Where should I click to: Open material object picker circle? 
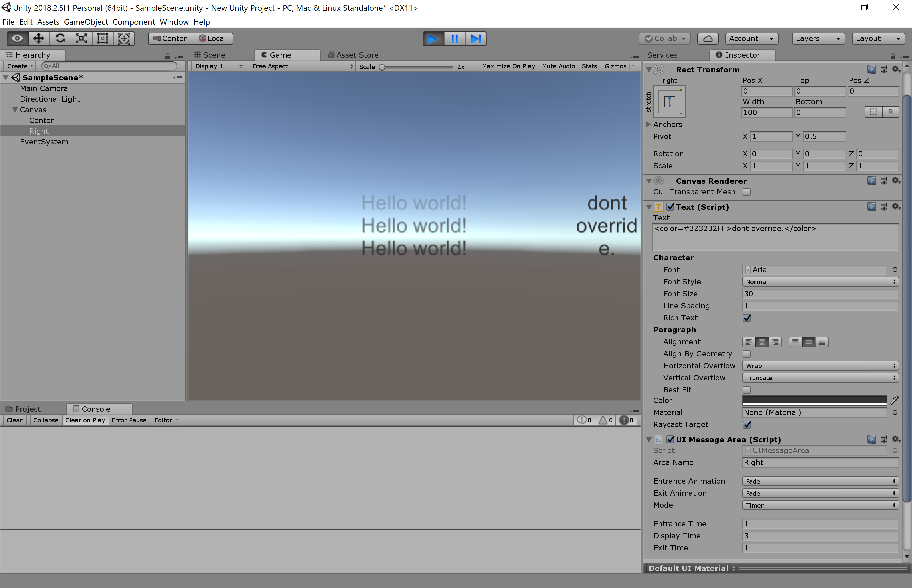click(x=895, y=412)
